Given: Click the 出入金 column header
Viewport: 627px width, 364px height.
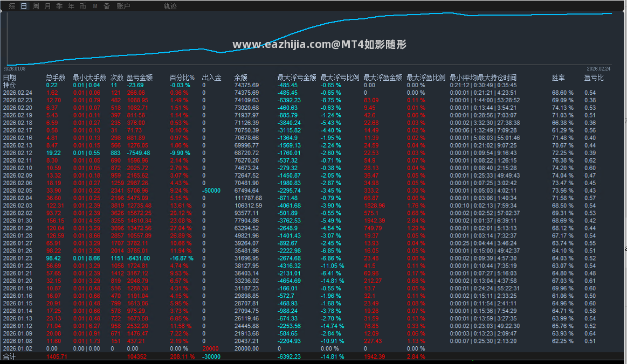Looking at the screenshot, I should [x=211, y=78].
